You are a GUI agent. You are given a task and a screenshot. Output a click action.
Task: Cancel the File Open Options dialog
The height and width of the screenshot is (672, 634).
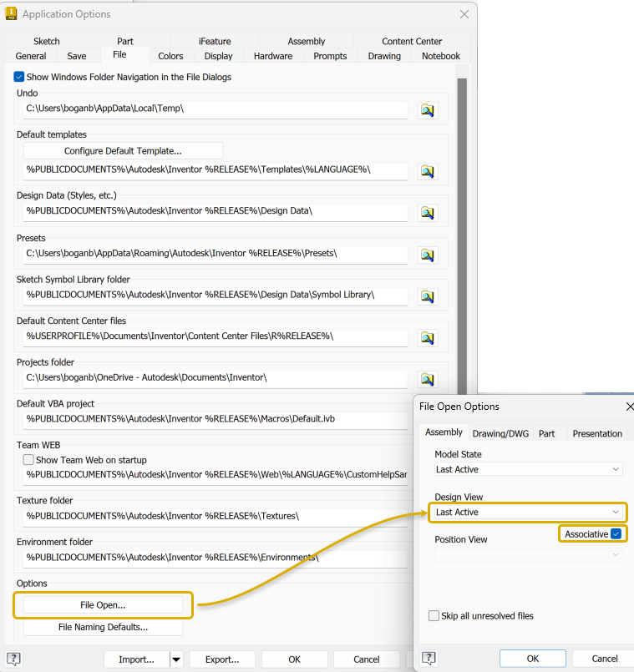[x=605, y=659]
